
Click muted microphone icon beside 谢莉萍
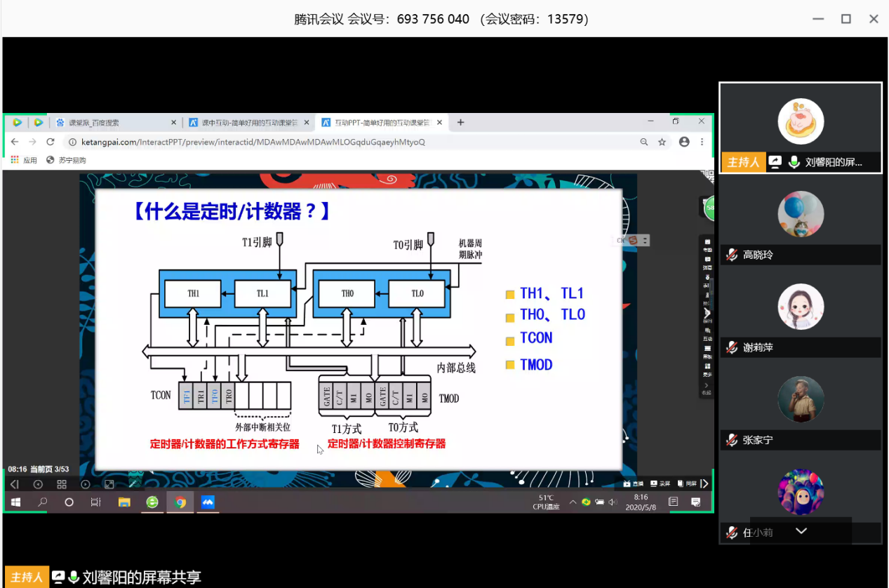[732, 347]
